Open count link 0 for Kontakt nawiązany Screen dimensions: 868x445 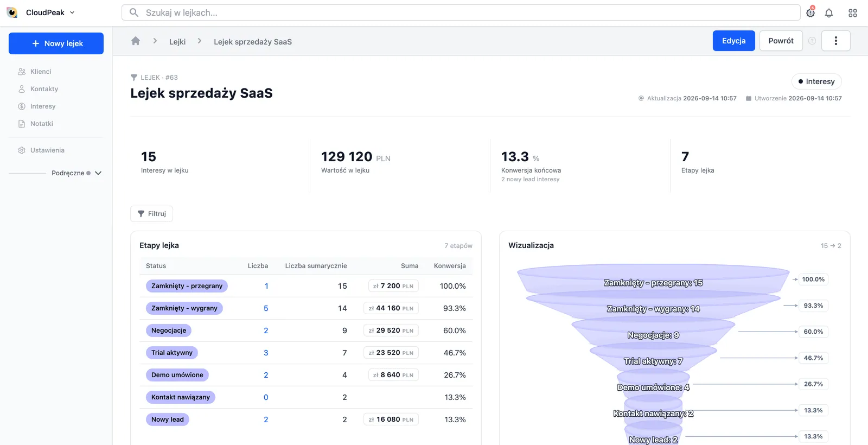266,397
